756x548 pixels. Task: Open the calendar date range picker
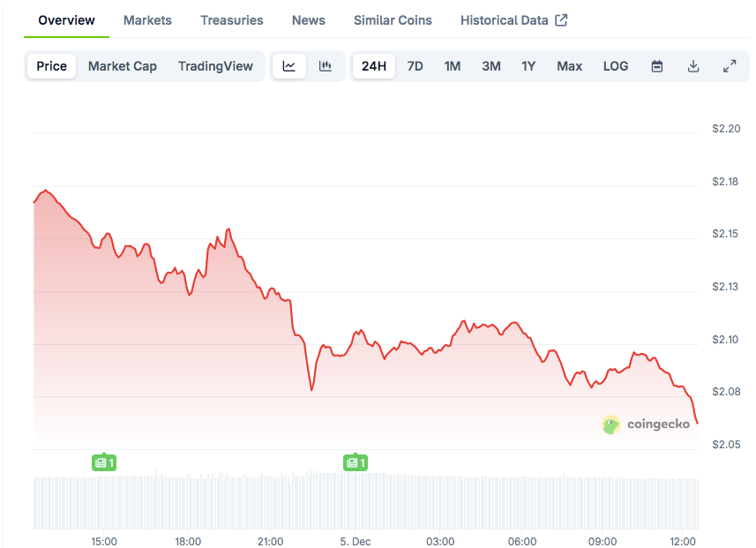(x=657, y=66)
